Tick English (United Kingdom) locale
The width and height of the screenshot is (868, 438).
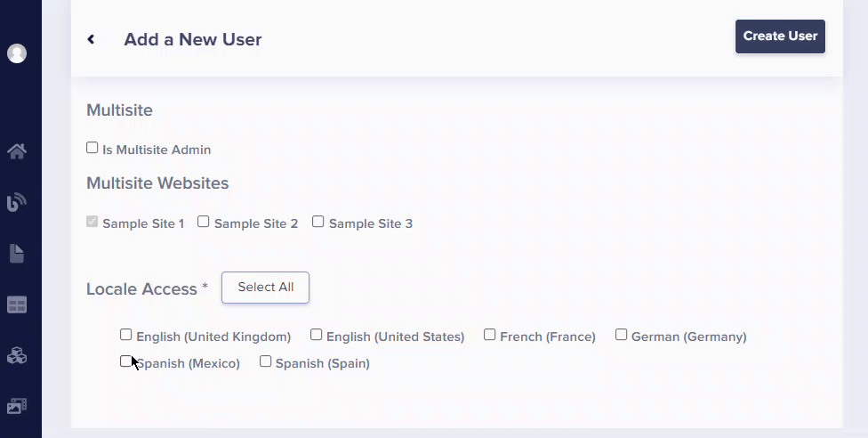click(x=126, y=335)
